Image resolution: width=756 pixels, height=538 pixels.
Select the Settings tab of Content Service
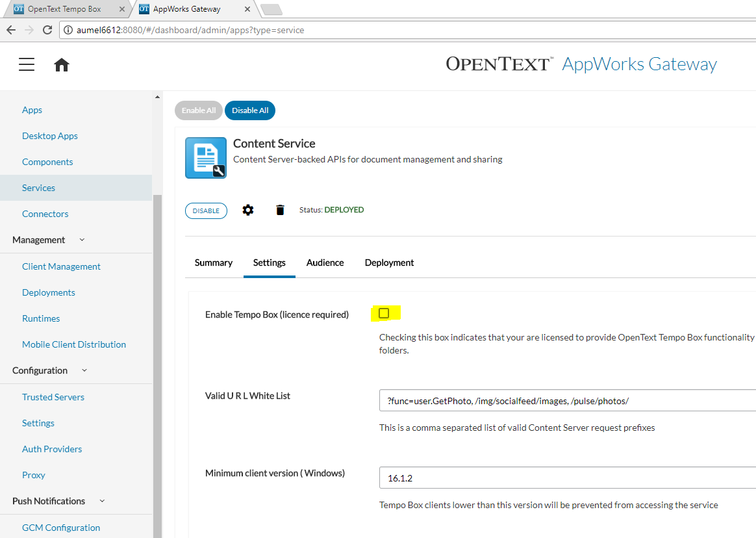tap(269, 263)
